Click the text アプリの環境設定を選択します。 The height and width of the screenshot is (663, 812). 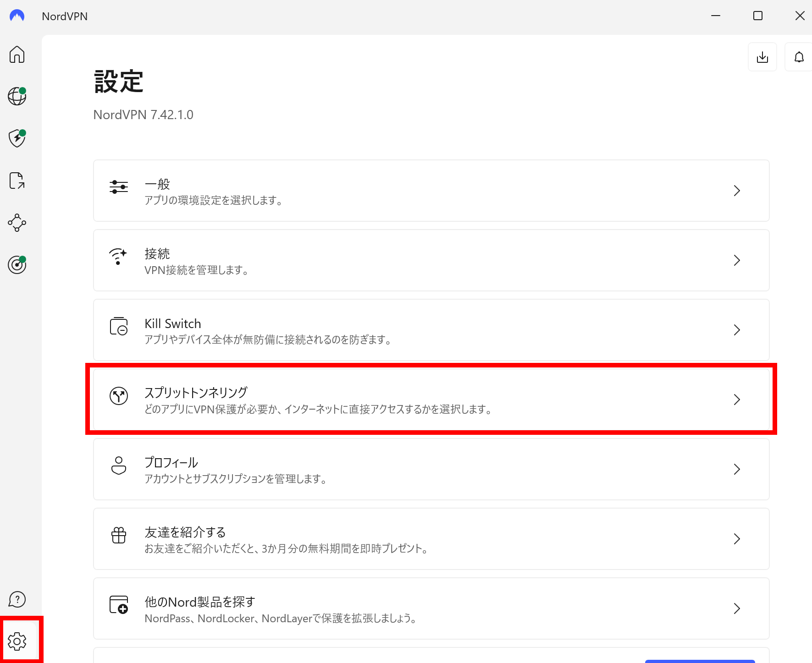(214, 201)
